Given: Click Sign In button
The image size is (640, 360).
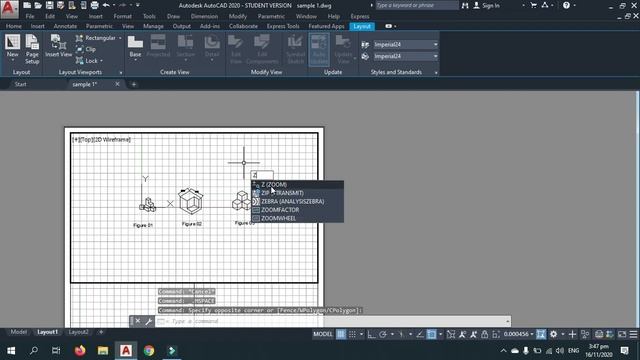Looking at the screenshot, I should pos(487,5).
